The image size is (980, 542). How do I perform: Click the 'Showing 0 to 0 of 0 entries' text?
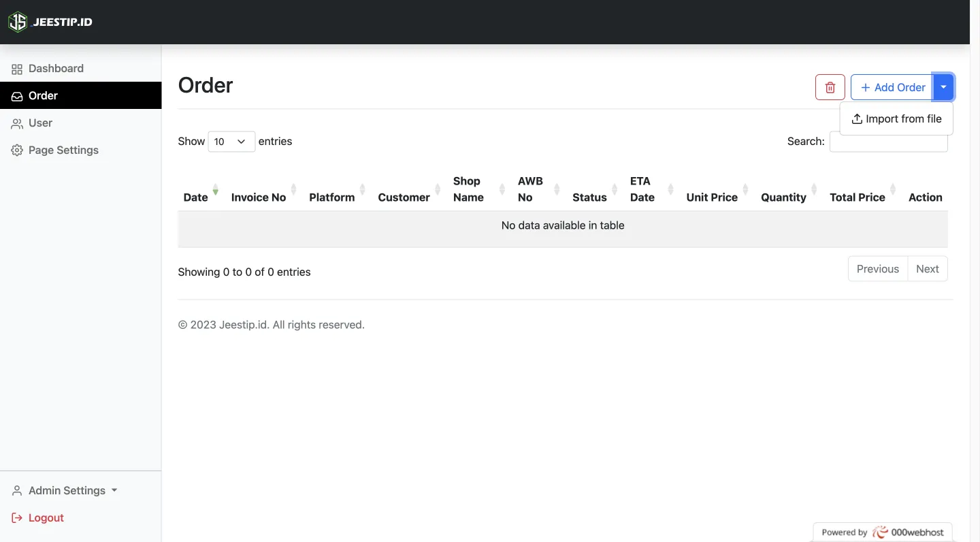(x=244, y=272)
